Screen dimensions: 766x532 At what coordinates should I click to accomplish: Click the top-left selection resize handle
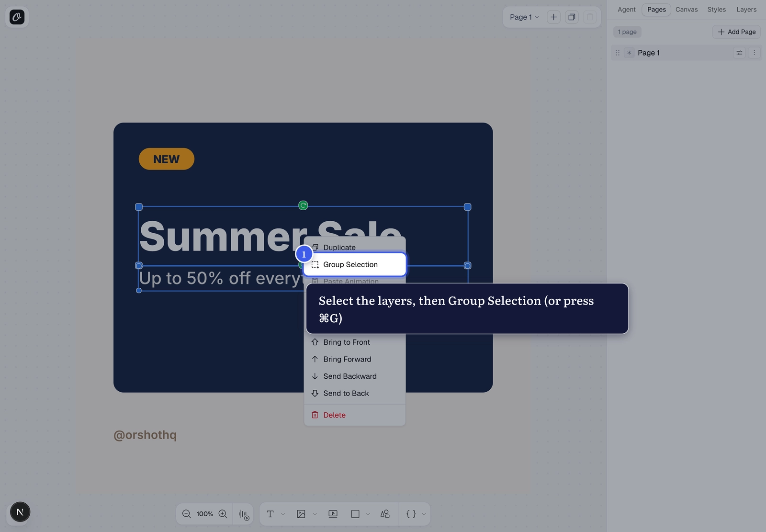point(139,207)
